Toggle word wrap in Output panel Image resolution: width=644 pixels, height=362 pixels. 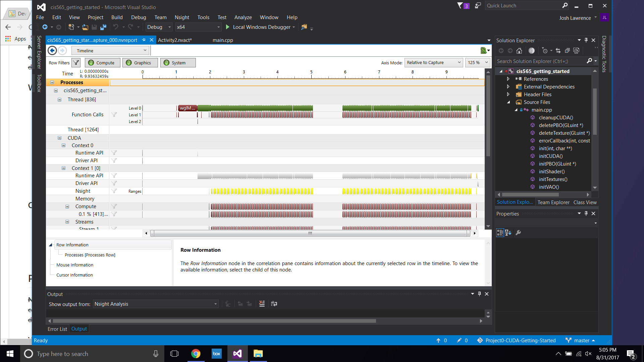274,304
